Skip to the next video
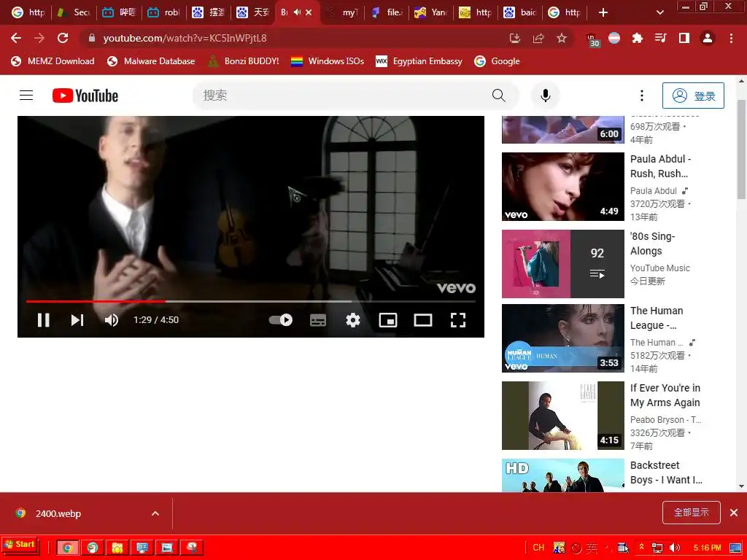 (77, 320)
